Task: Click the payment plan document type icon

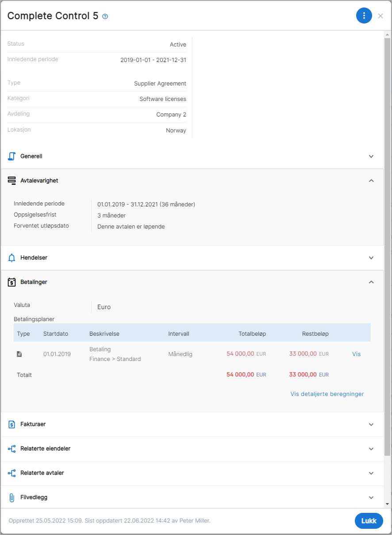Action: (x=19, y=354)
